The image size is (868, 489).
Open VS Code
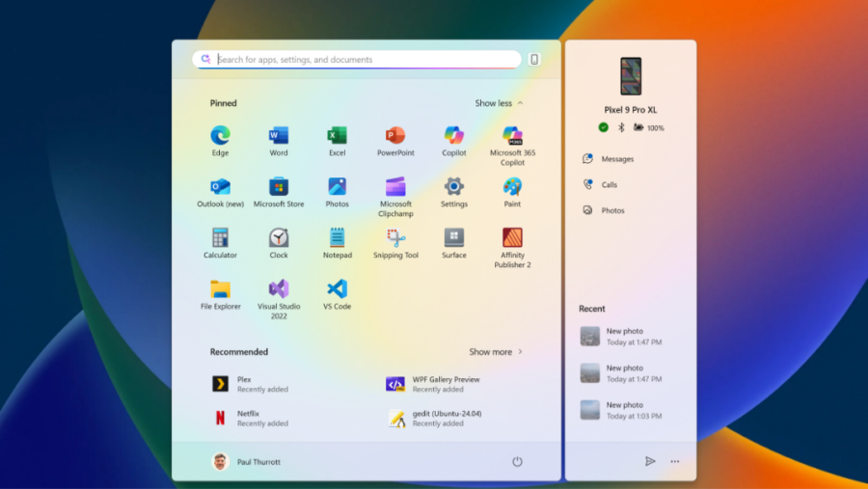coord(338,294)
